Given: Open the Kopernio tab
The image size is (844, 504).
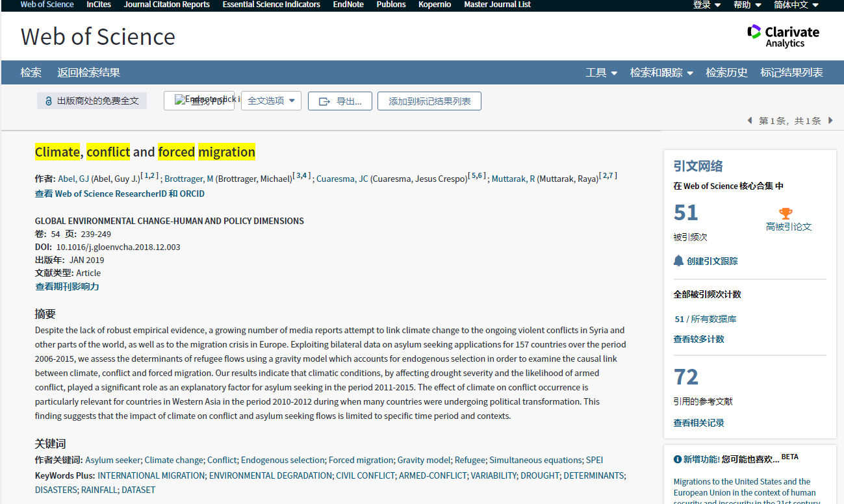Looking at the screenshot, I should pos(435,5).
